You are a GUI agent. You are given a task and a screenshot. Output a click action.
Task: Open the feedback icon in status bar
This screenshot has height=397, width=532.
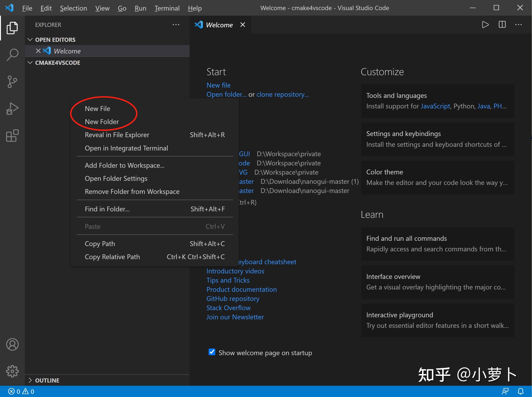pyautogui.click(x=505, y=391)
